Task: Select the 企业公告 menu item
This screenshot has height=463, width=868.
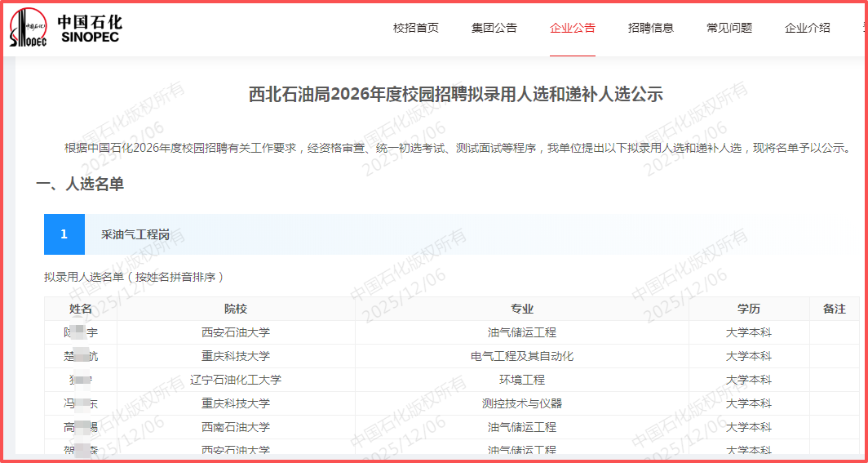Action: point(573,29)
